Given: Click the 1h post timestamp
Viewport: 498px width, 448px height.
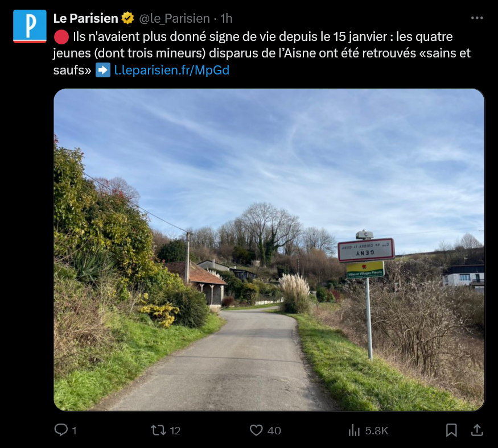Looking at the screenshot, I should (226, 19).
